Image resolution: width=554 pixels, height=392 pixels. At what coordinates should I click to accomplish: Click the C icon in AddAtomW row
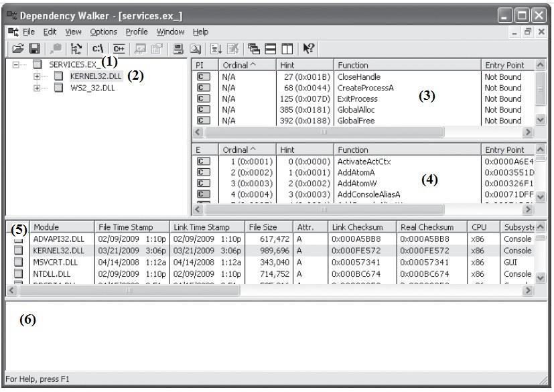tap(204, 184)
